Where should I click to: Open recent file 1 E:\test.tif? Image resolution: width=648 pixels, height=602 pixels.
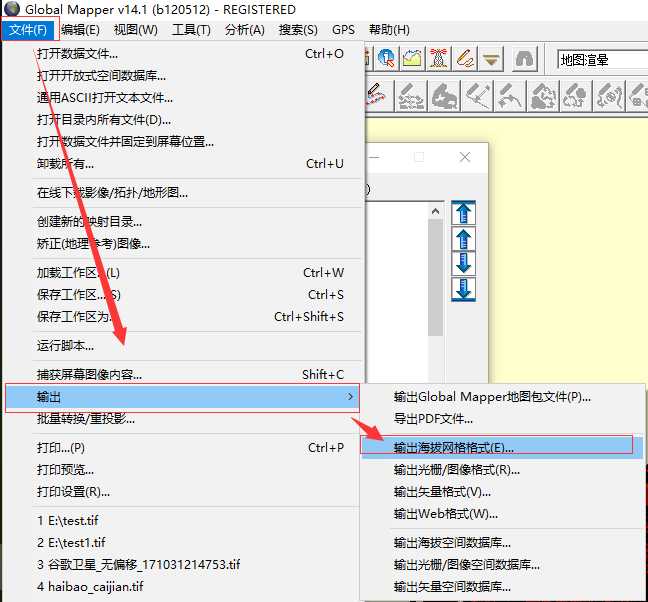click(x=184, y=521)
